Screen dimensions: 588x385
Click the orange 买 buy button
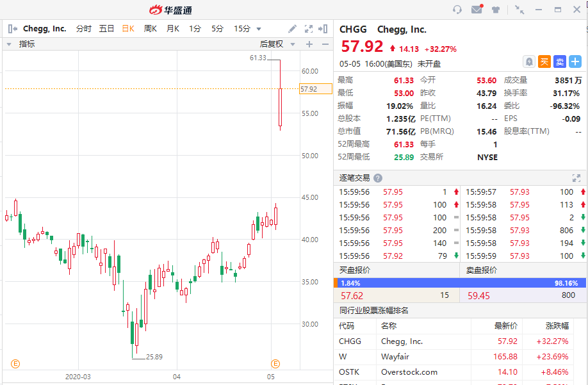point(544,61)
